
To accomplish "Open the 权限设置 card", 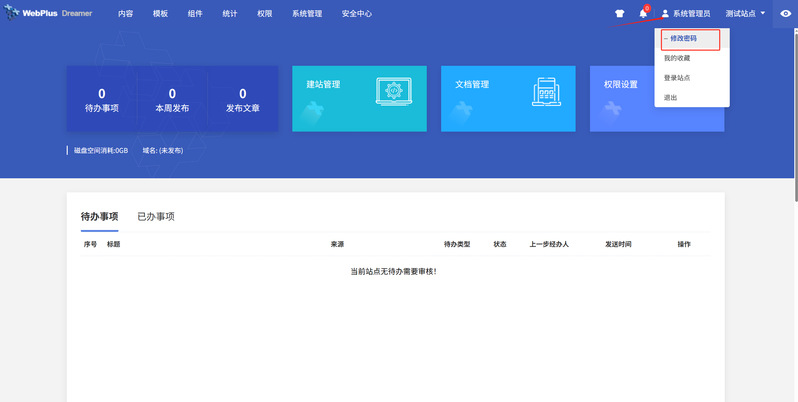I will point(656,98).
